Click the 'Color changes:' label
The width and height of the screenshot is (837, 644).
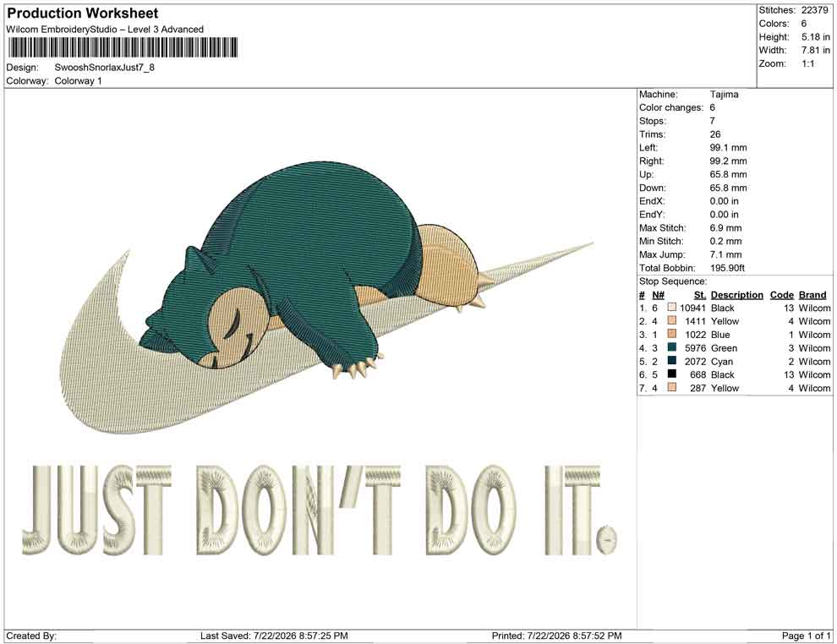(x=671, y=107)
